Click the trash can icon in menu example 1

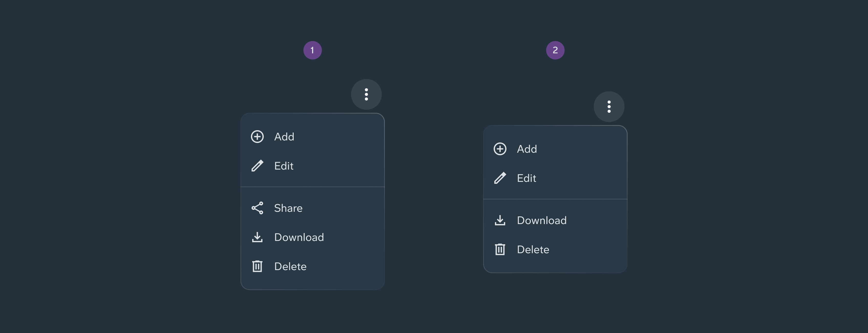[257, 266]
